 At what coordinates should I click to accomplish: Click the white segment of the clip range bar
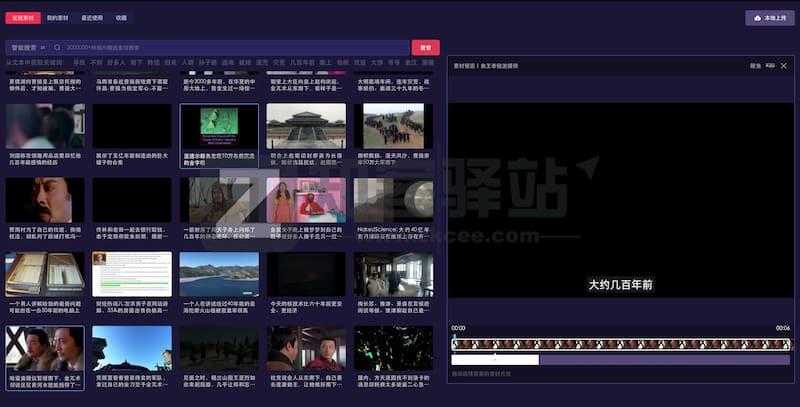[x=495, y=360]
